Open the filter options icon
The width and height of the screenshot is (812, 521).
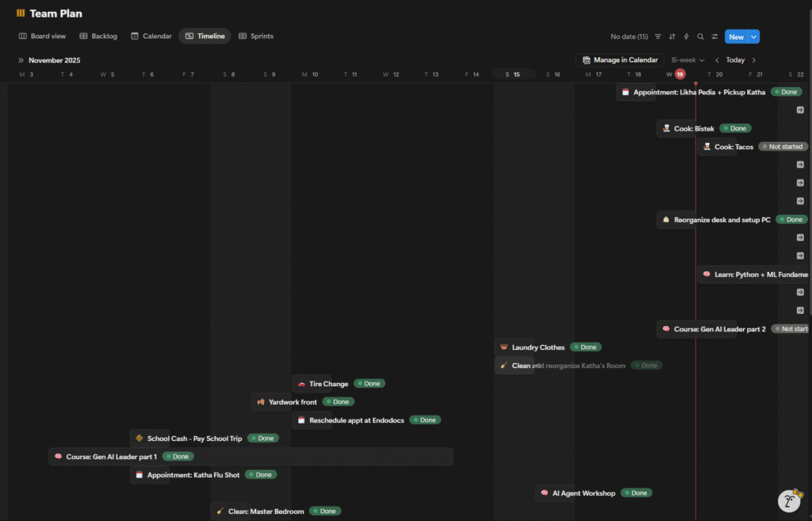pos(657,36)
